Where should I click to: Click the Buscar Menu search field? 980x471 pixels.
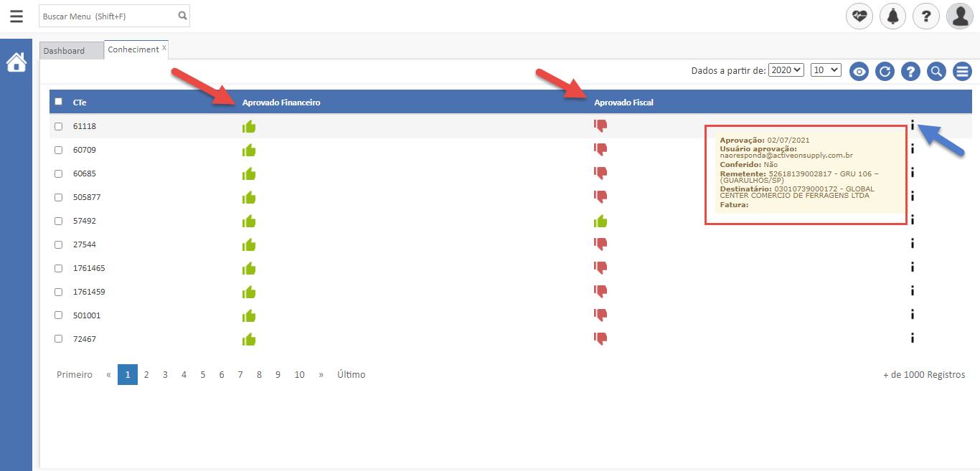pyautogui.click(x=108, y=16)
